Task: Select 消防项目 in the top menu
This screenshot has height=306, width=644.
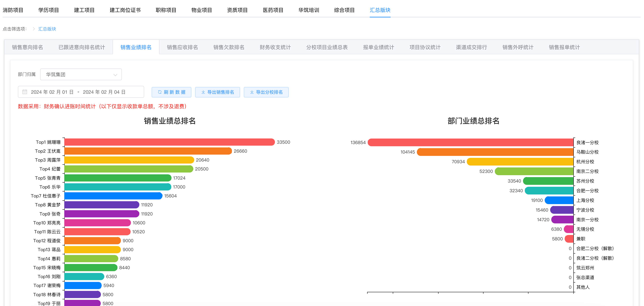Action: [x=13, y=10]
